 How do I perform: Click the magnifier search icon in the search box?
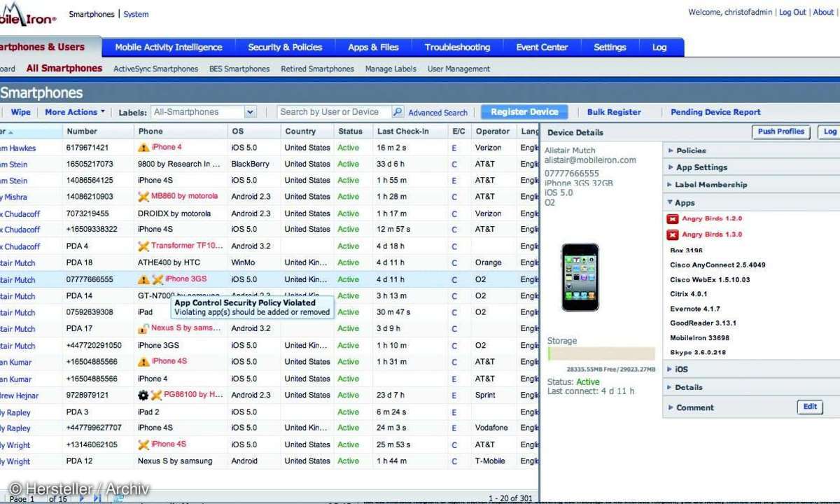pos(398,112)
